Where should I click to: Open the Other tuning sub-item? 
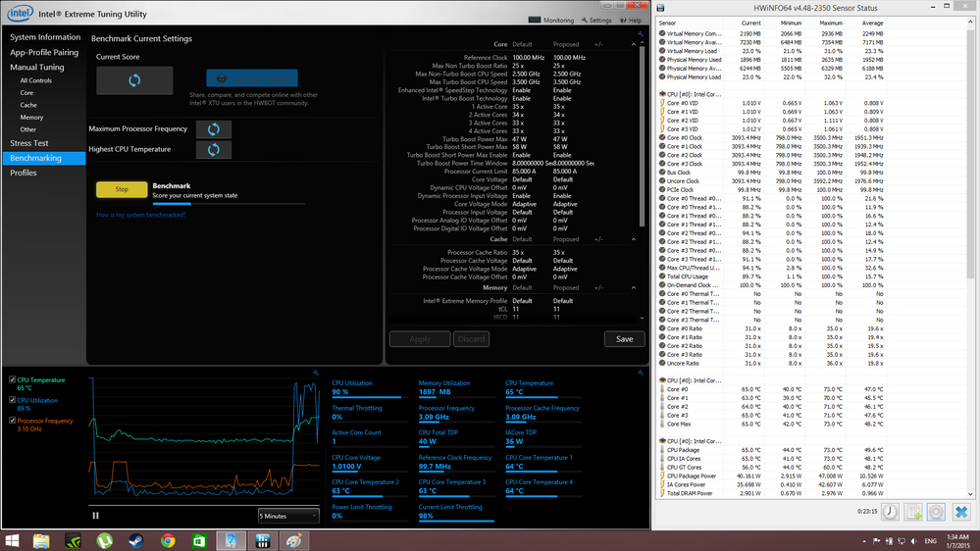tap(27, 130)
